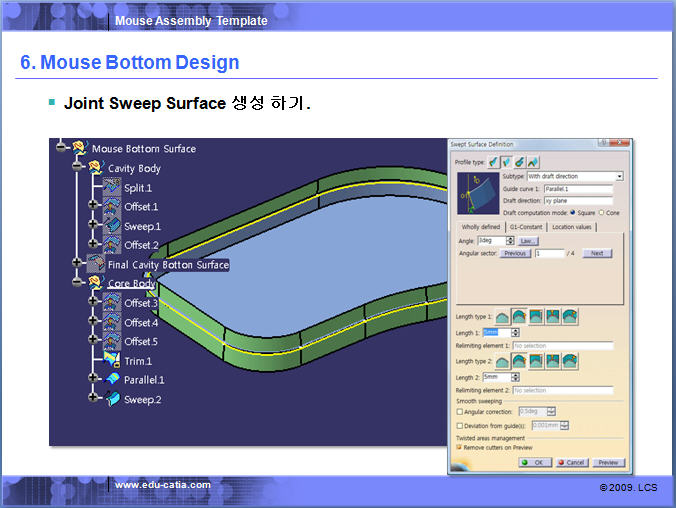Click the Parallel.1 curve icon
Viewport: 676px width, 508px height.
point(112,380)
